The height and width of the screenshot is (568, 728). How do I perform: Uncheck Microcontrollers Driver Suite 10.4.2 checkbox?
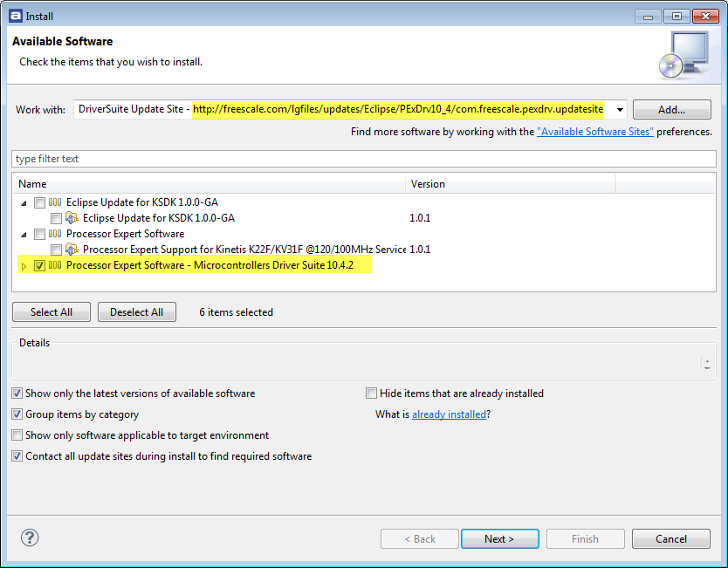39,265
